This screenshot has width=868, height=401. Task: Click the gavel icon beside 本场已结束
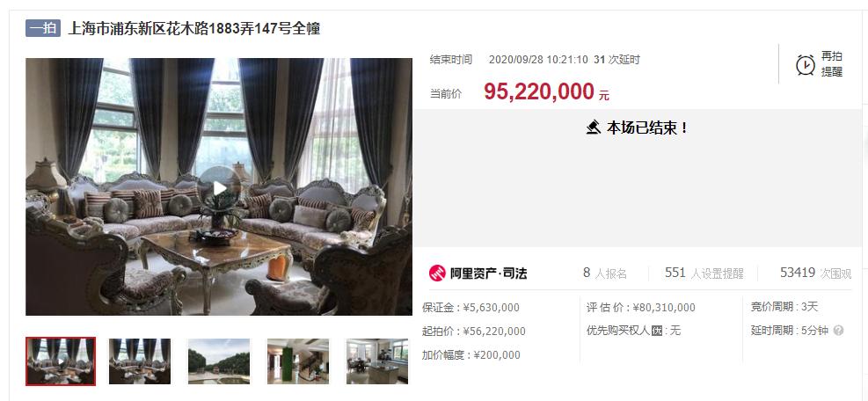[x=594, y=128]
